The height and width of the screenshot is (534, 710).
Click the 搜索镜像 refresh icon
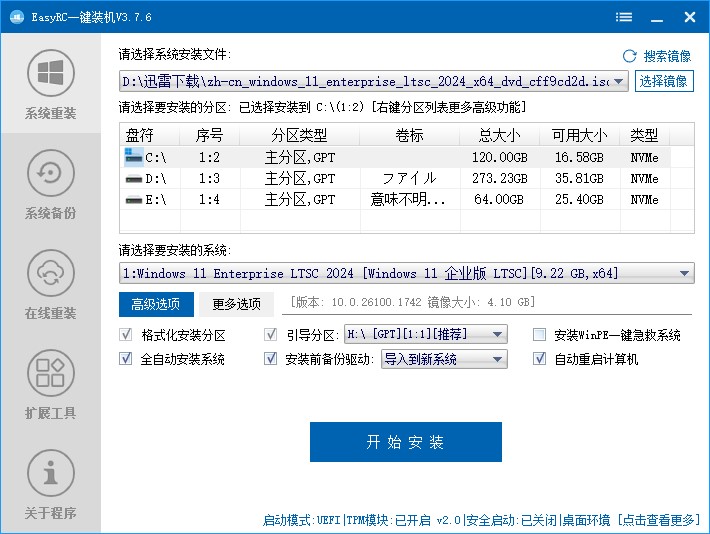tap(629, 56)
